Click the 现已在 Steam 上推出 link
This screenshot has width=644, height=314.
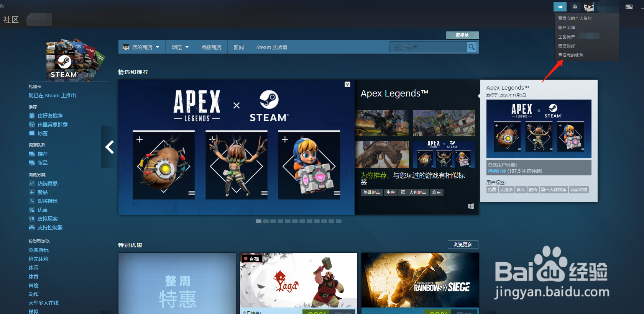[x=52, y=95]
